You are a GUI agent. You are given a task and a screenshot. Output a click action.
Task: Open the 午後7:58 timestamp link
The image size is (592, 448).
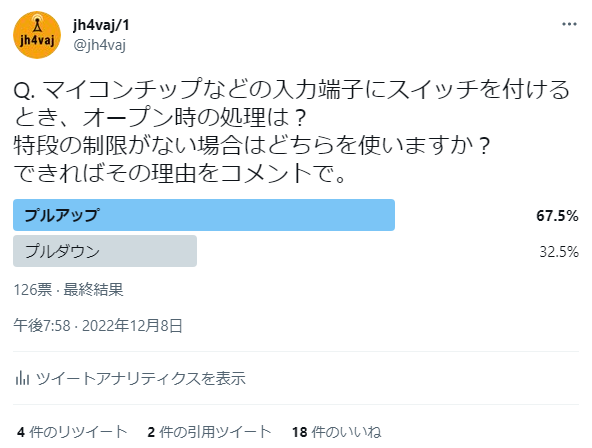pyautogui.click(x=42, y=325)
